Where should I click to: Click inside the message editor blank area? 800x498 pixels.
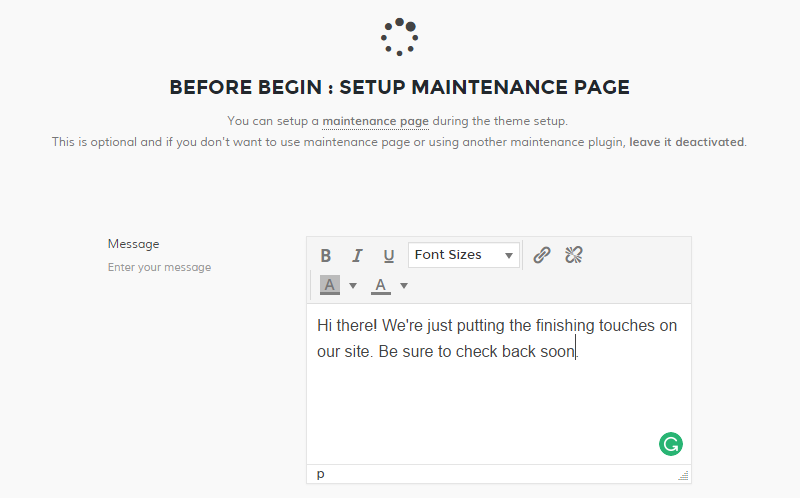480,410
